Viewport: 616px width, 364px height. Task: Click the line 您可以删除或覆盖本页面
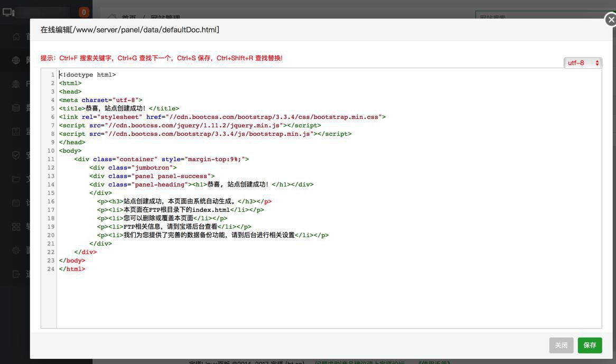point(162,218)
